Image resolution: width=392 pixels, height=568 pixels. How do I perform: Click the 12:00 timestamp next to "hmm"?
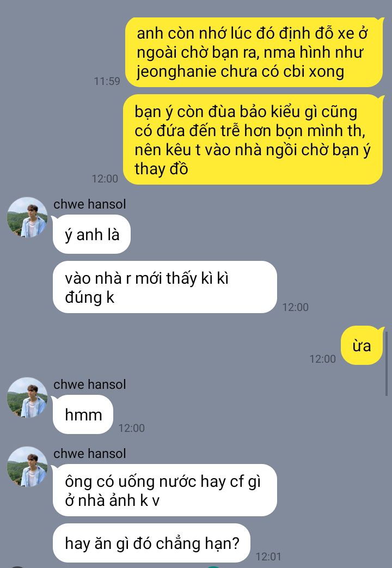click(132, 428)
